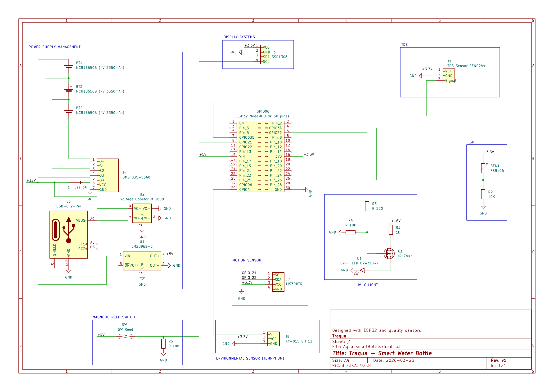This screenshot has height=392, width=554.
Task: Click the USB-C connector J5 symbol
Action: click(x=68, y=234)
